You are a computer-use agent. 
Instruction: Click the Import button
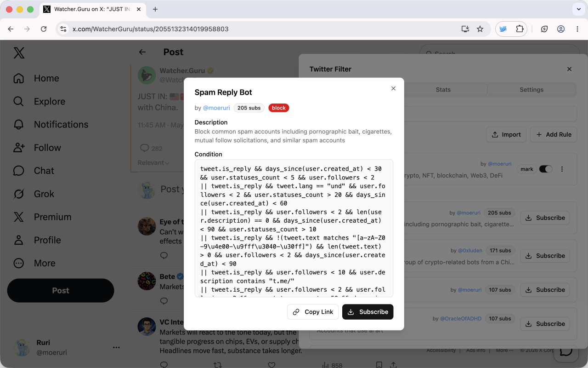pyautogui.click(x=506, y=134)
